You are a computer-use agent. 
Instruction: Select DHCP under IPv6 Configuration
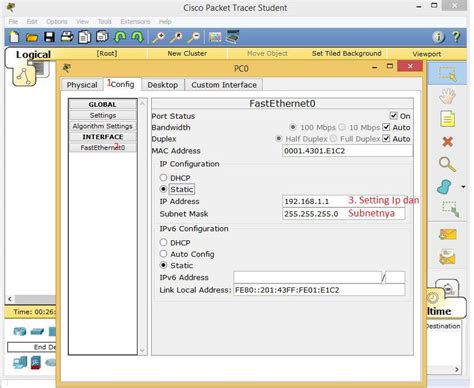[163, 242]
